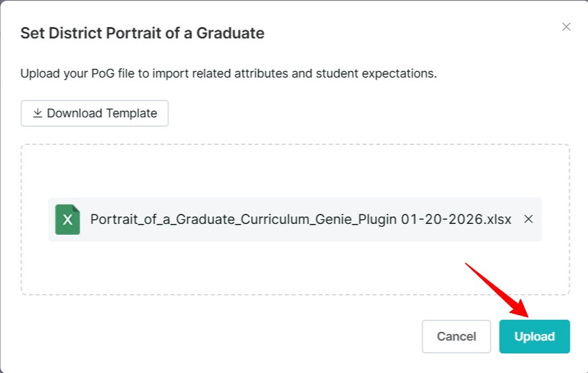The image size is (588, 373).
Task: Close the Set District Portrait dialog
Action: point(566,27)
